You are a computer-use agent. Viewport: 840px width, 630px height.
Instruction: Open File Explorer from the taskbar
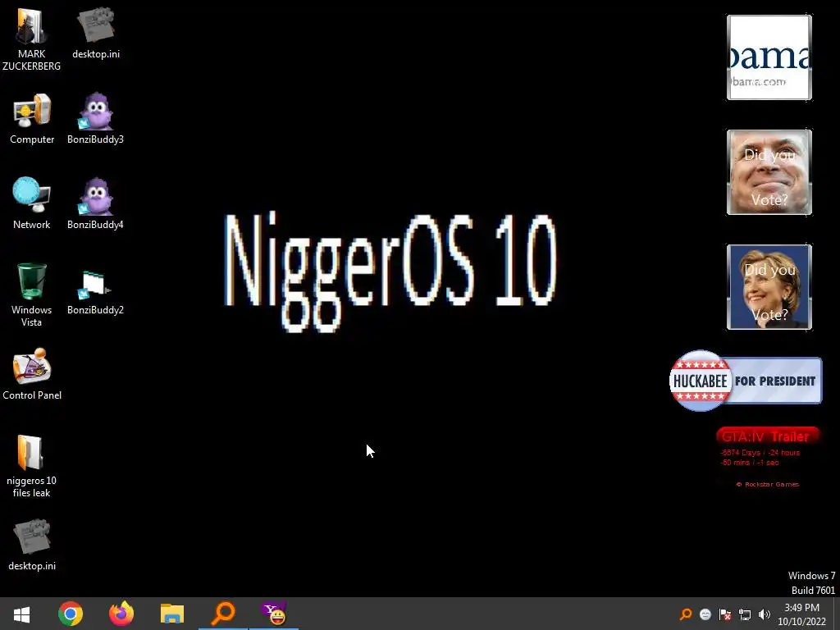172,614
